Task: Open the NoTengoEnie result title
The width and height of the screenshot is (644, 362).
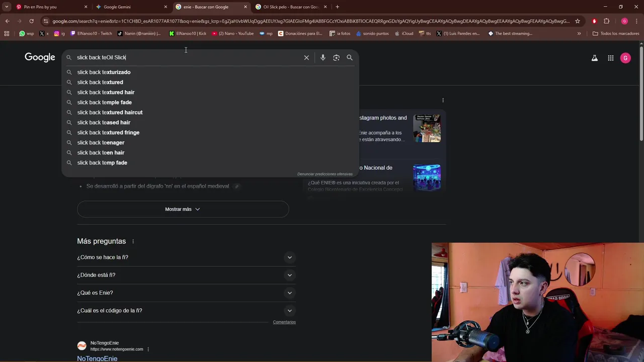Action: [x=97, y=358]
